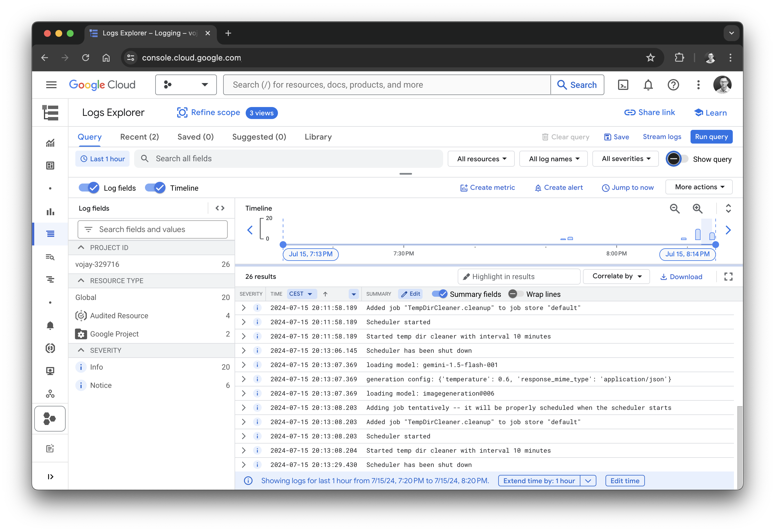The image size is (775, 532).
Task: Click the Run query button
Action: pos(711,137)
